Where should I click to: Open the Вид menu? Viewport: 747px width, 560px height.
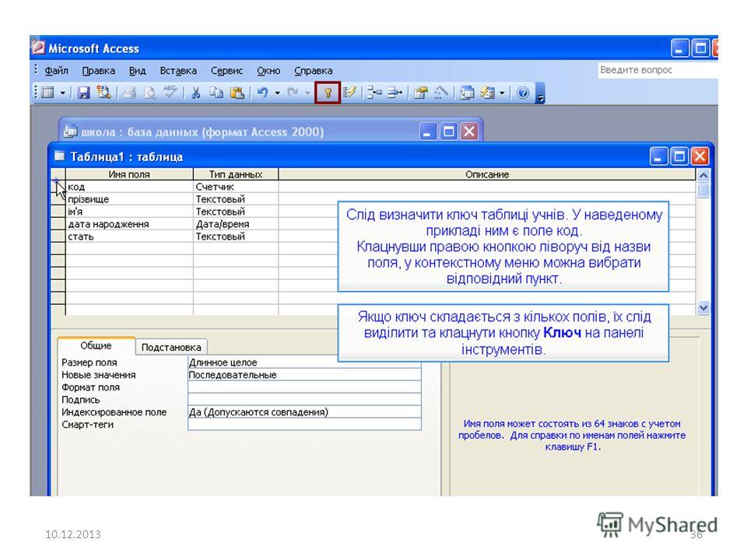[137, 71]
